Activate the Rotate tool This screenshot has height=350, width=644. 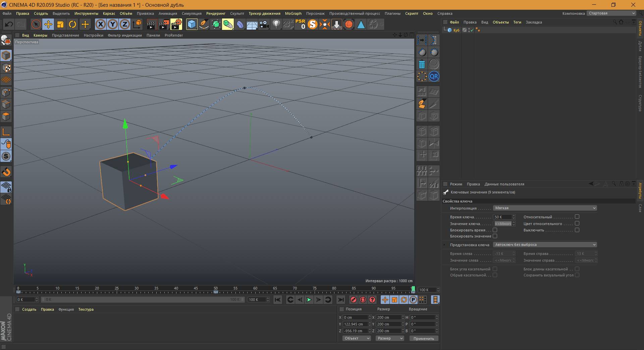tap(72, 24)
